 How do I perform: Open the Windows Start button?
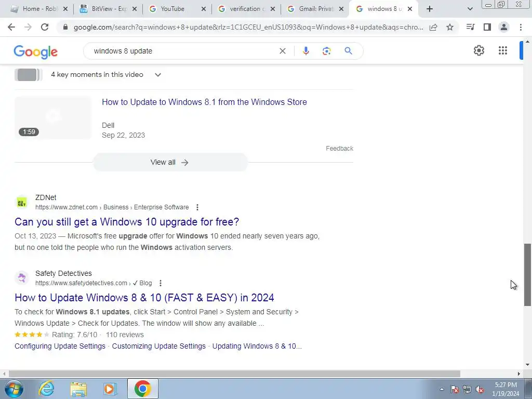[14, 389]
